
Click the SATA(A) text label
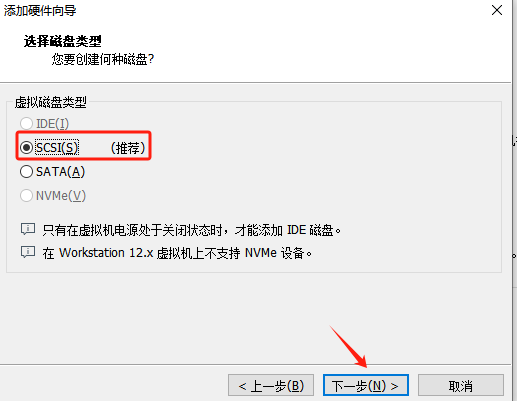pos(60,172)
